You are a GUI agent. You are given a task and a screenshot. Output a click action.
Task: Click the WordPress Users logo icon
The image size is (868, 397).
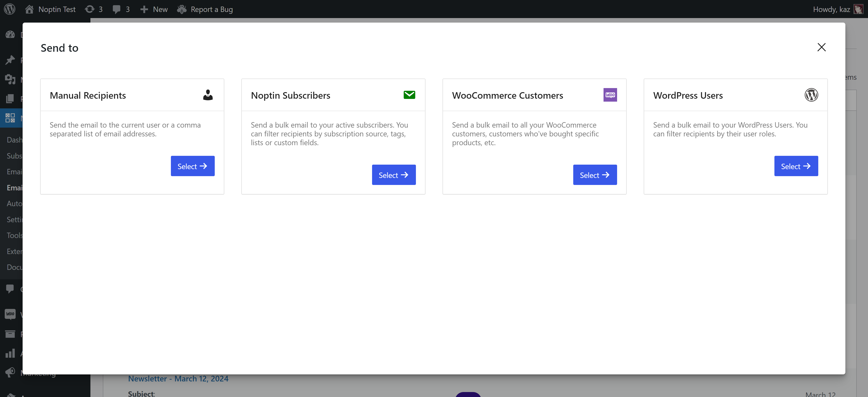pyautogui.click(x=811, y=95)
